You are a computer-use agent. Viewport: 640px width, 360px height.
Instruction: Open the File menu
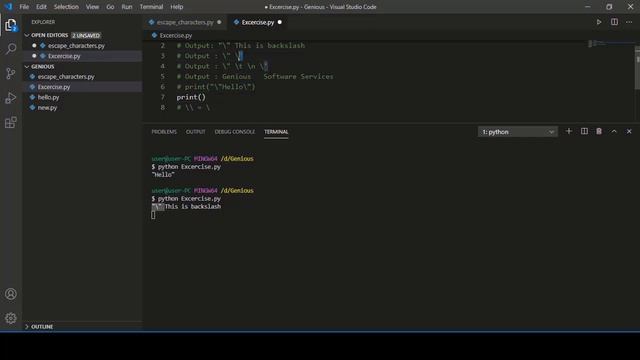24,7
